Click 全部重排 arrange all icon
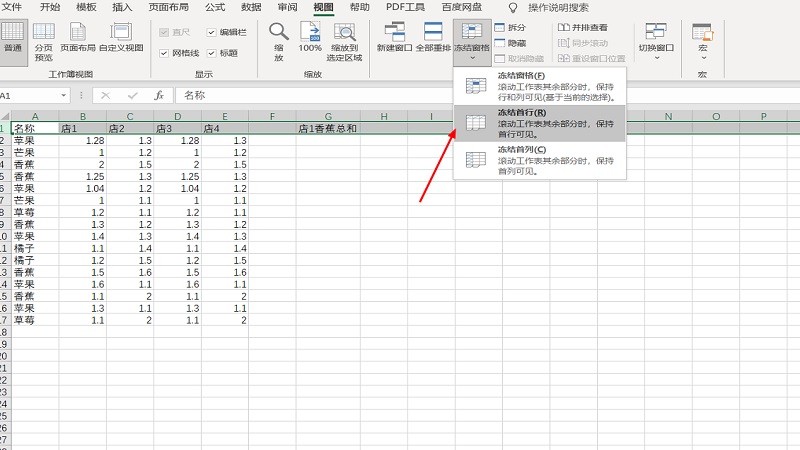This screenshot has height=450, width=800. click(433, 36)
